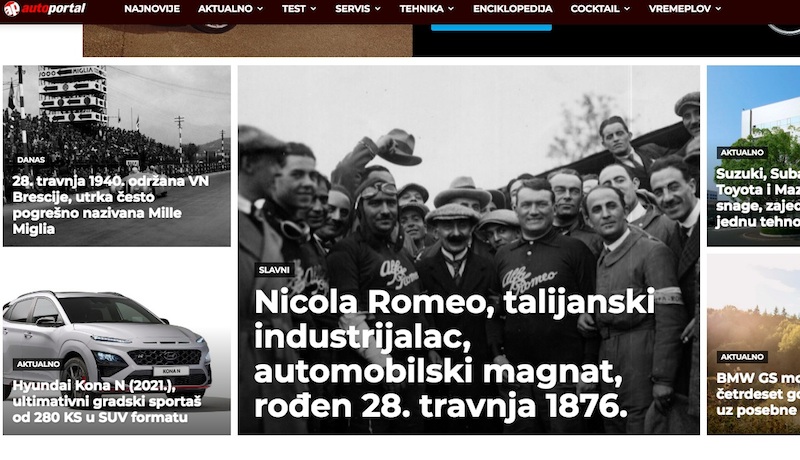
Task: Expand the COCKTAIL dropdown chevron
Action: click(627, 9)
